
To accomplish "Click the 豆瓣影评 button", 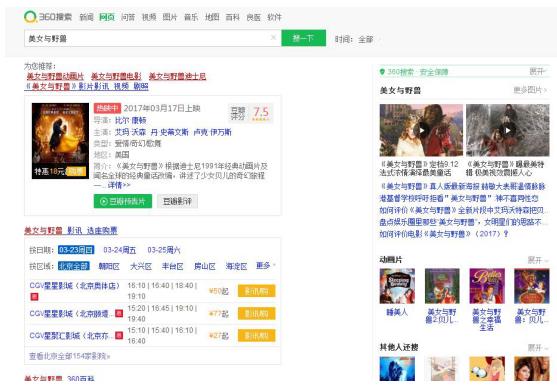I will [x=177, y=201].
